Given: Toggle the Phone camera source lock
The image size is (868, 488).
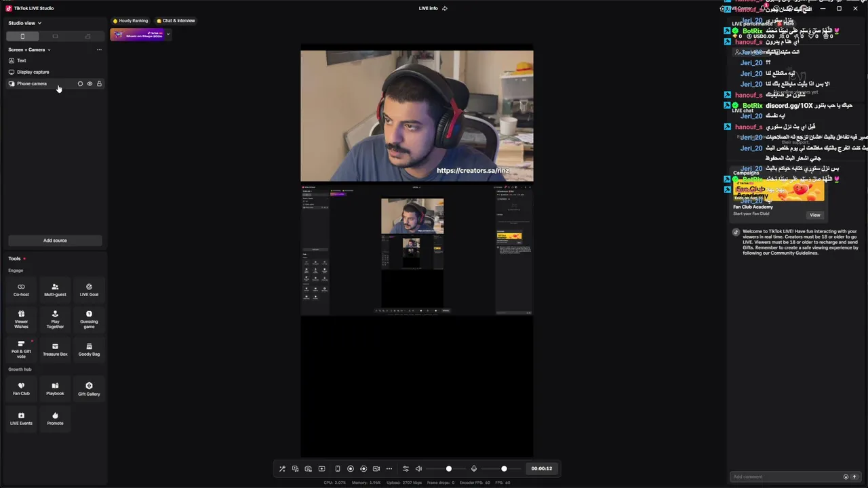Looking at the screenshot, I should click(99, 83).
